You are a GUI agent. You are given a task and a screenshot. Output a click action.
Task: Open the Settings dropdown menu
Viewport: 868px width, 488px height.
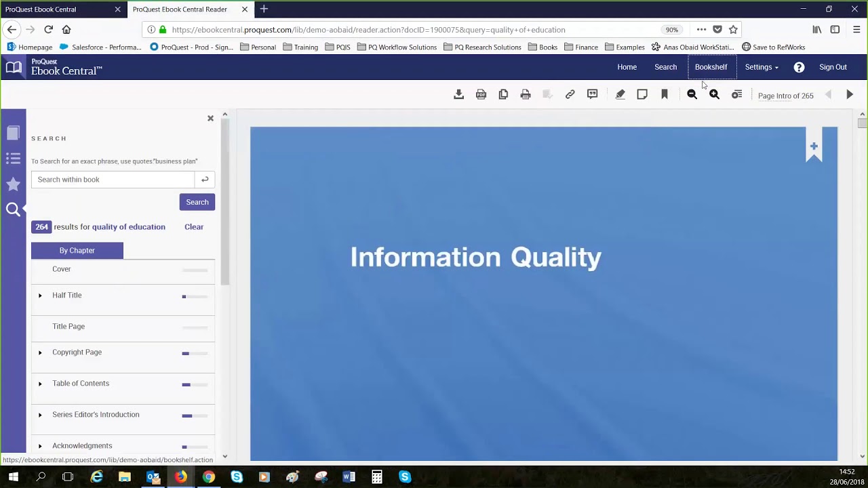click(762, 67)
